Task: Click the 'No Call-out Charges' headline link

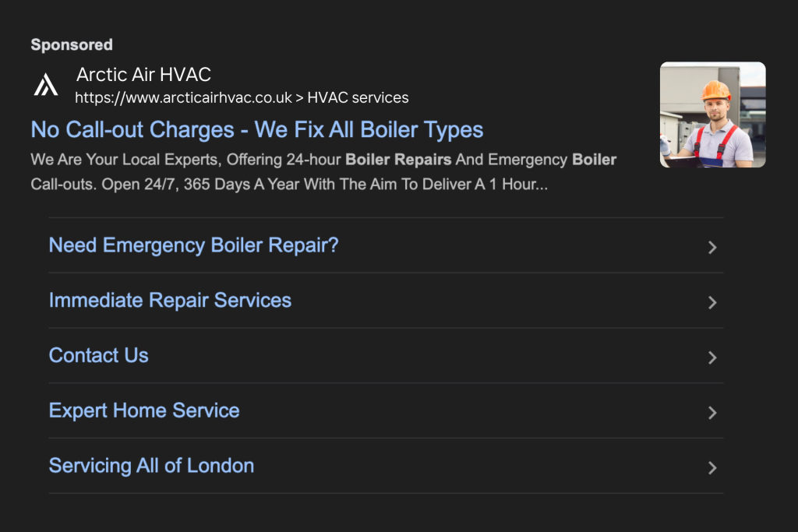Action: click(x=257, y=129)
